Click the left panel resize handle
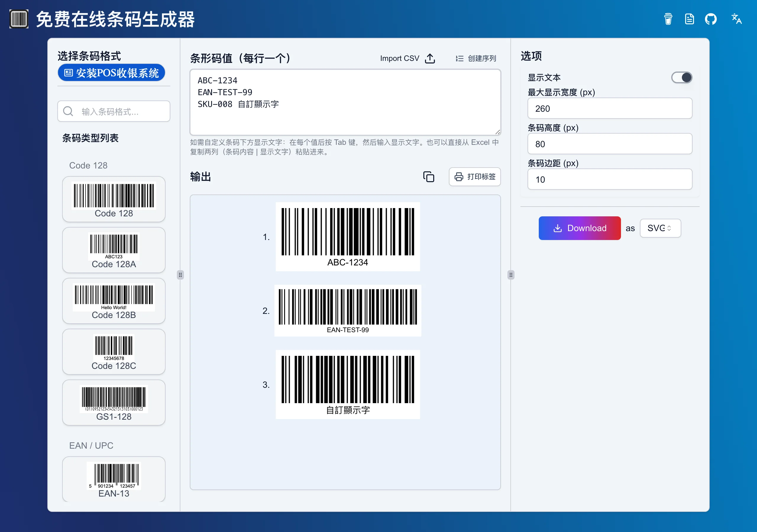 [x=180, y=275]
